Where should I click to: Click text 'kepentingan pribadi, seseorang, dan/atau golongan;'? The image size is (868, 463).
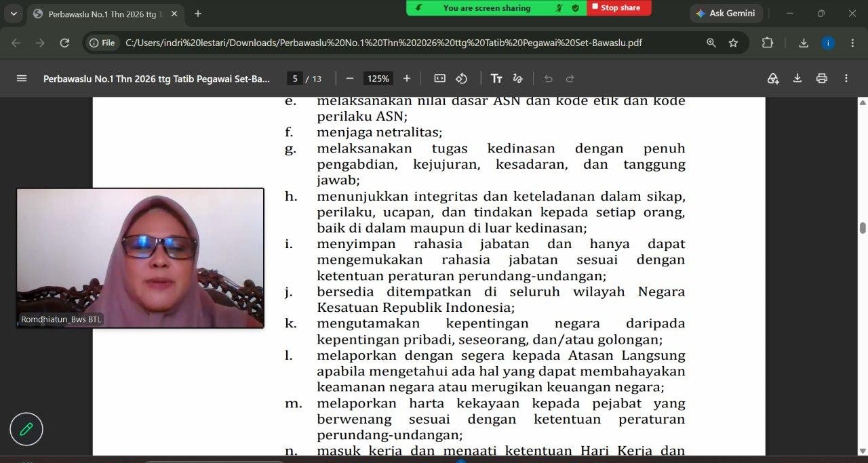tap(490, 340)
